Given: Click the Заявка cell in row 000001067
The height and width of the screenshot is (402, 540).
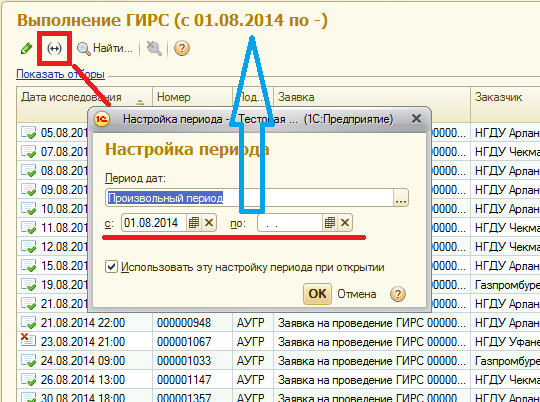Looking at the screenshot, I should 372,342.
